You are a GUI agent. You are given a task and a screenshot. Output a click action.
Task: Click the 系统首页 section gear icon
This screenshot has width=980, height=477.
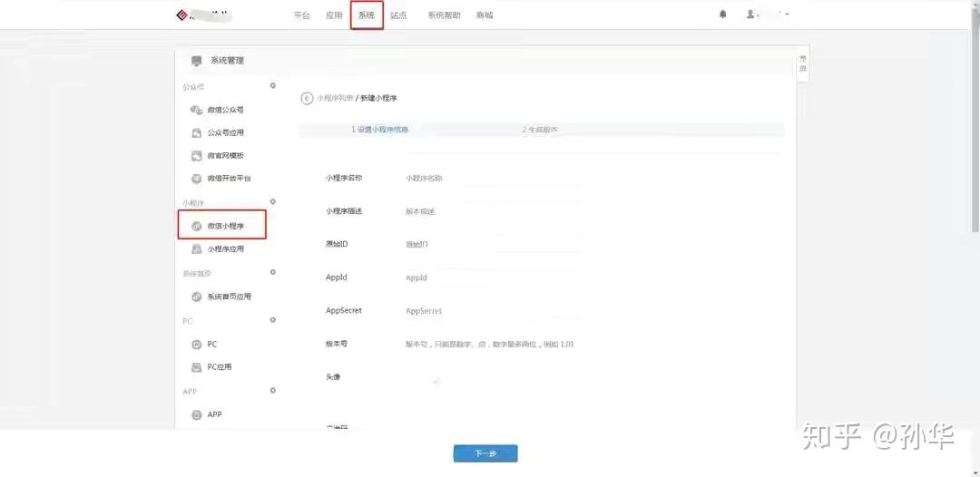point(272,272)
